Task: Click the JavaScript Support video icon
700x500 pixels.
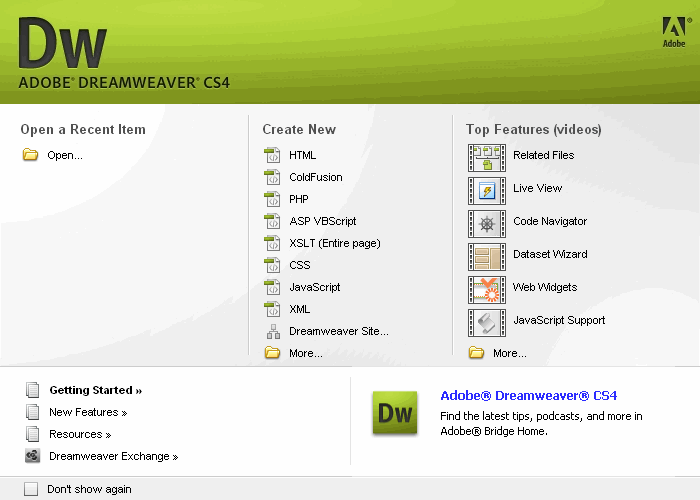Action: click(x=487, y=323)
